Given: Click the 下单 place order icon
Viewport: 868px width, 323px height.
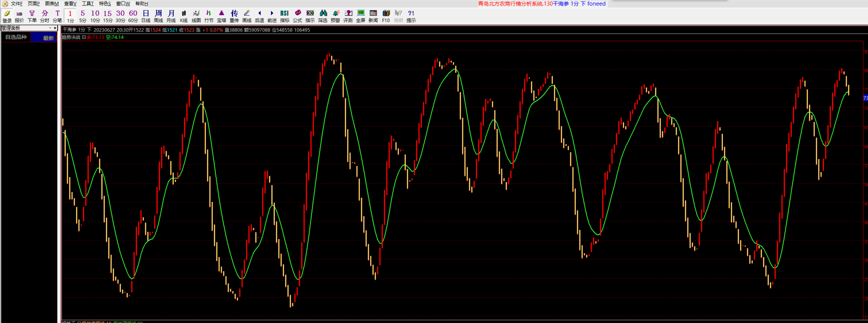Looking at the screenshot, I should (x=32, y=16).
